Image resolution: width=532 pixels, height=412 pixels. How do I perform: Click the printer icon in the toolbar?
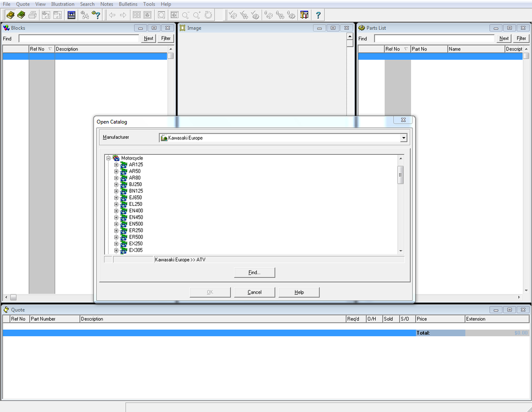point(33,15)
